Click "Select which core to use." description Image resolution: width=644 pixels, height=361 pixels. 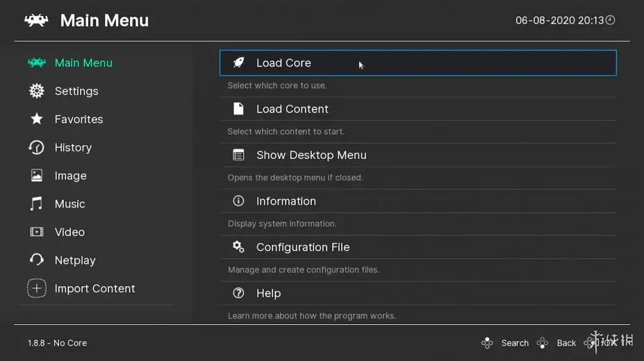pos(277,85)
